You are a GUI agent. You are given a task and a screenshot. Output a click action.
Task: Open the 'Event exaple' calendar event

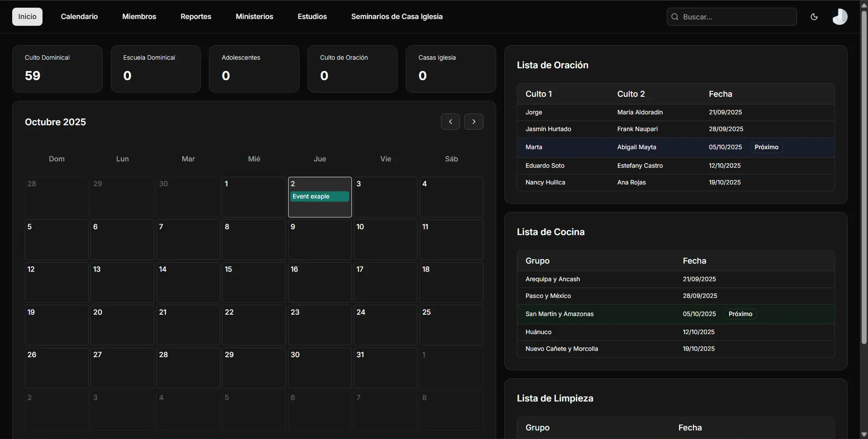[319, 196]
